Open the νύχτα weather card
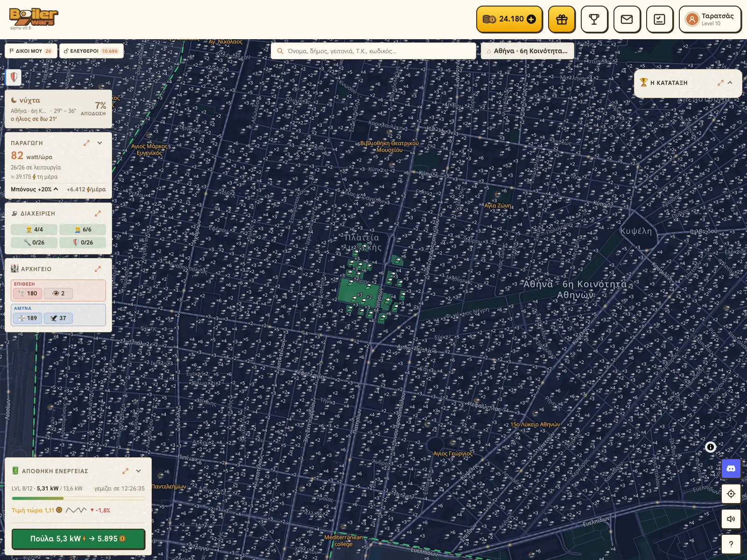Image resolution: width=747 pixels, height=560 pixels. click(x=58, y=109)
